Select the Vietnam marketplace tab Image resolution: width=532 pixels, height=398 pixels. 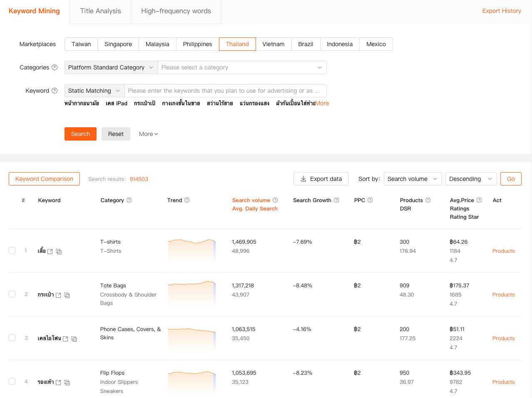tap(273, 44)
